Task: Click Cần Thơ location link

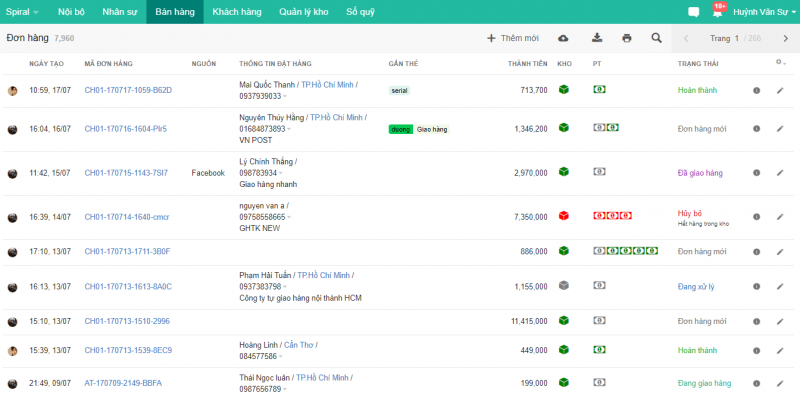Action: click(x=298, y=345)
